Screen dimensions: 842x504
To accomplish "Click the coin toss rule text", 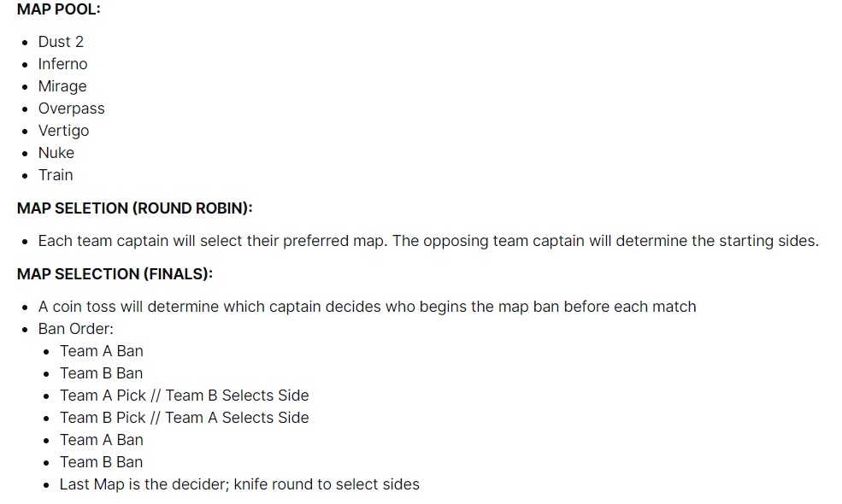I will click(x=368, y=307).
